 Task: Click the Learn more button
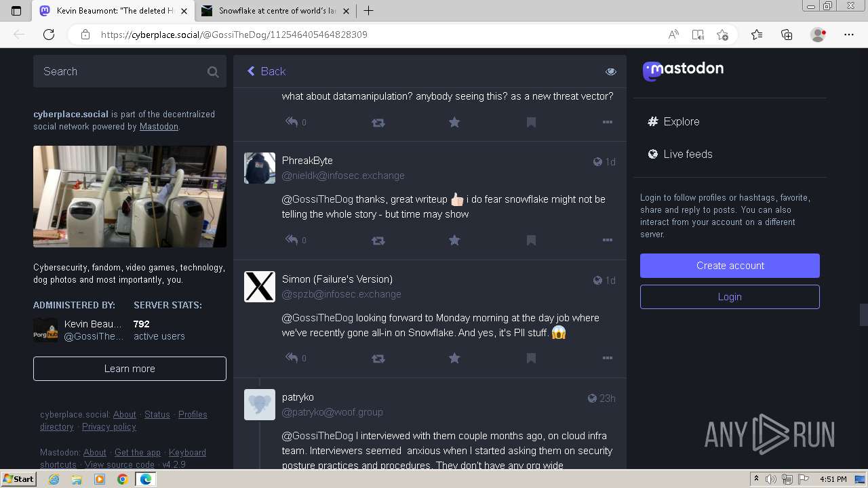(130, 369)
